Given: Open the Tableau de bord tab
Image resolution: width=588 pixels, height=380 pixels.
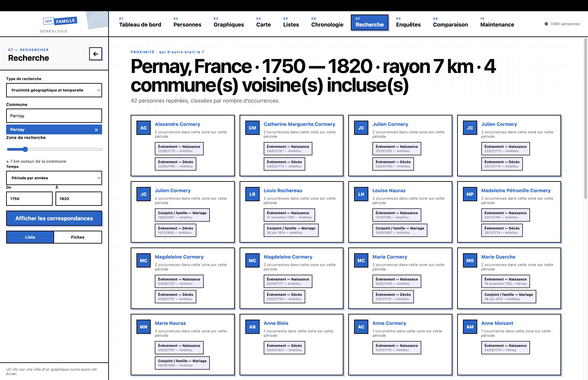Looking at the screenshot, I should point(140,22).
